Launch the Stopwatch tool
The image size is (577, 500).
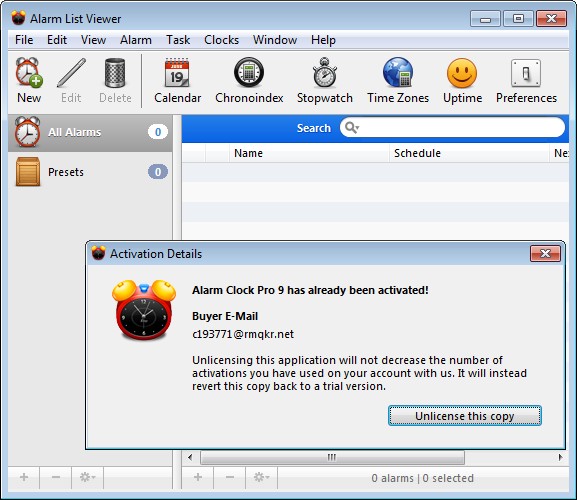coord(325,80)
